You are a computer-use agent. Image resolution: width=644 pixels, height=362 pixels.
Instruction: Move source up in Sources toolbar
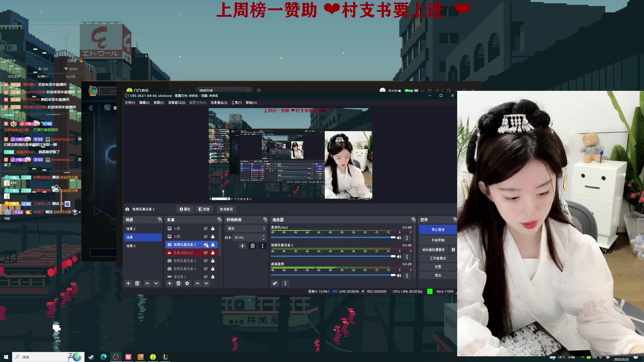coord(198,284)
